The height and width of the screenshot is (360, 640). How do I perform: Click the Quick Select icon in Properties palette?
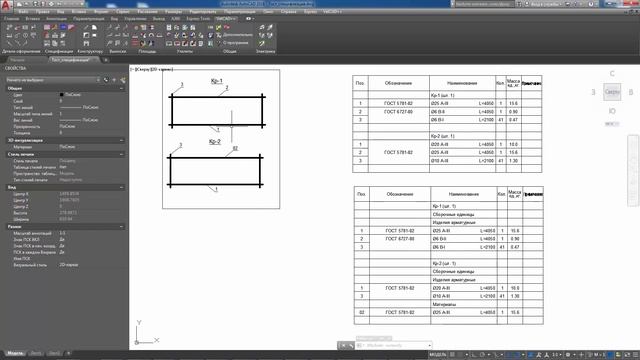[x=122, y=80]
